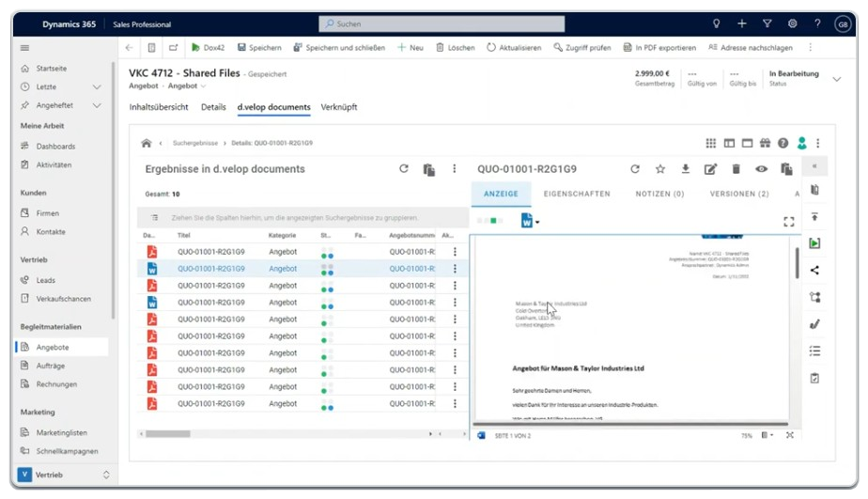Click the green play icon in right sidebar
The height and width of the screenshot is (499, 868).
pos(814,243)
